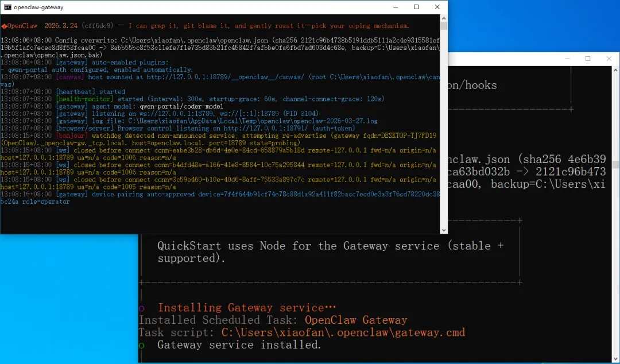Minimize the openclaw-gateway window
620x364 pixels.
(396, 7)
